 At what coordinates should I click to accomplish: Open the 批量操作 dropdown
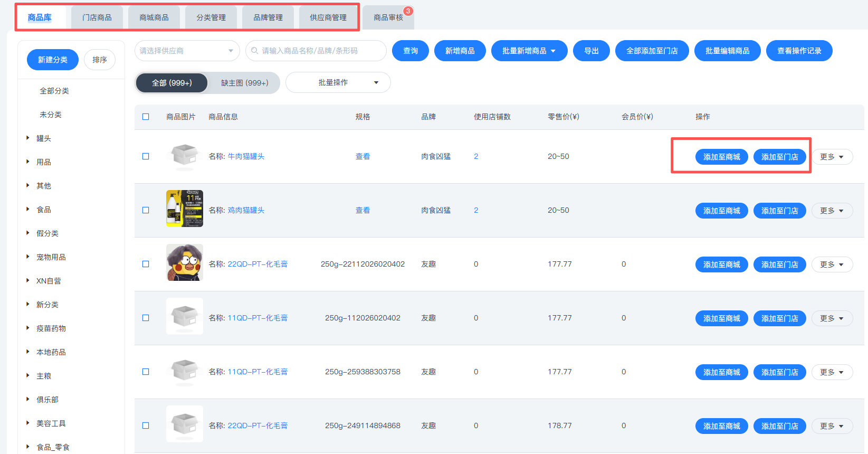click(x=338, y=82)
